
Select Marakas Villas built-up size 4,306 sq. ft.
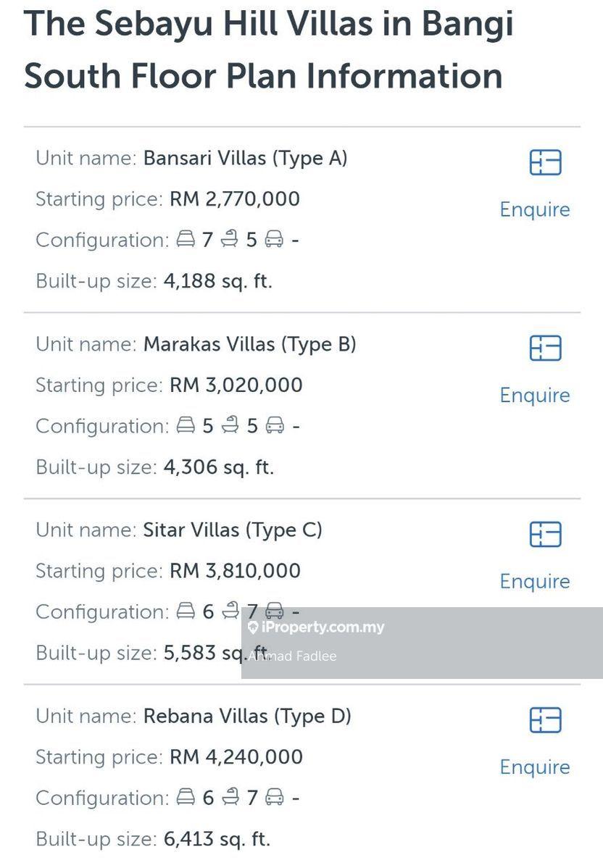pyautogui.click(x=219, y=467)
